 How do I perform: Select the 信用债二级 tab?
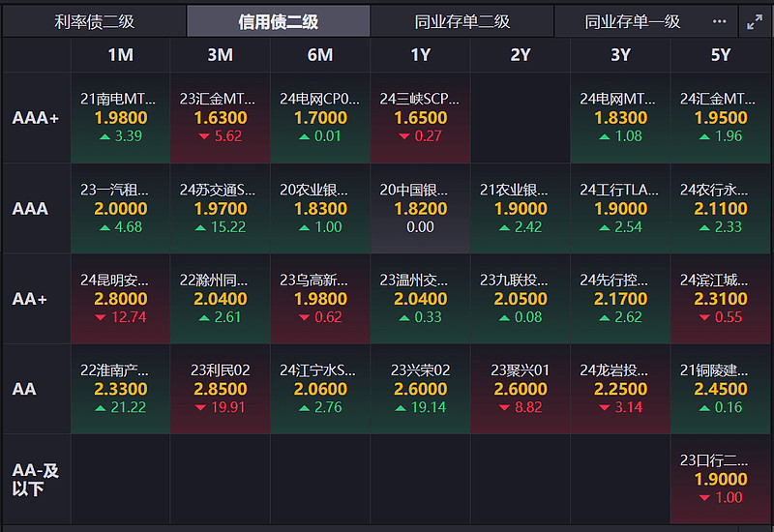279,21
